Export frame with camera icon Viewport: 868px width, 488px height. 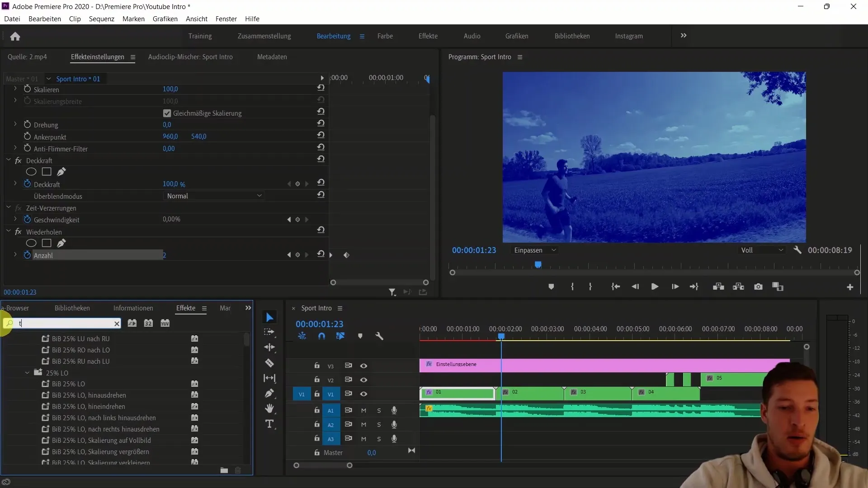[758, 286]
